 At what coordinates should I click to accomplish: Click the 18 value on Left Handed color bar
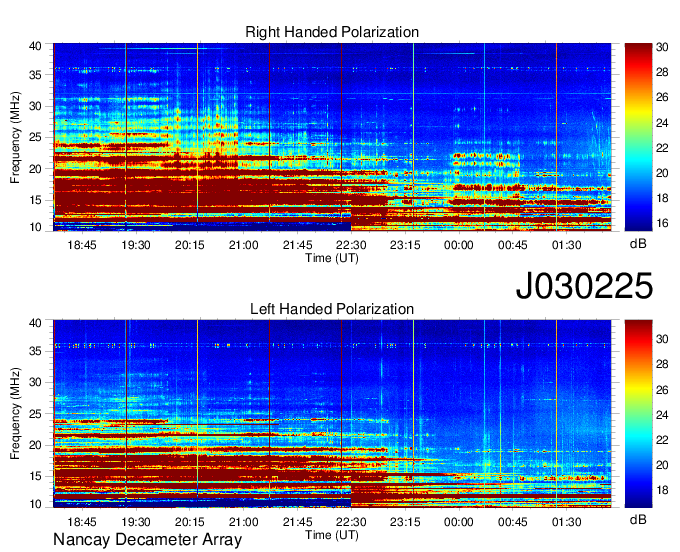click(662, 490)
